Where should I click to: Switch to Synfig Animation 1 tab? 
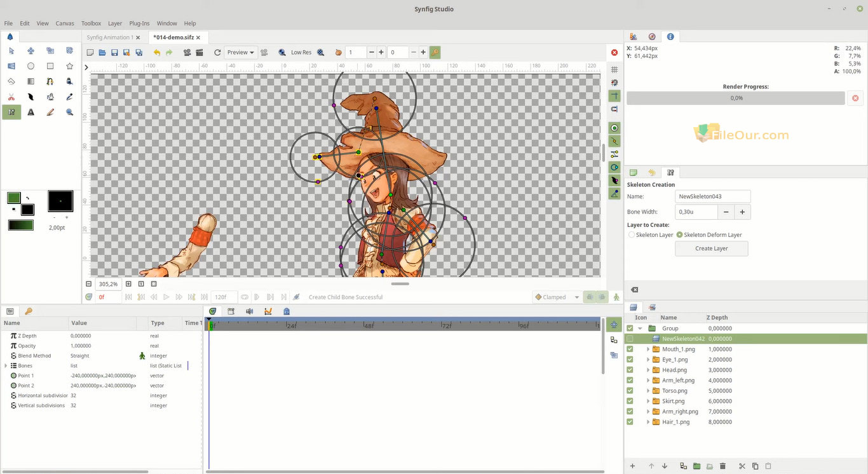click(109, 37)
